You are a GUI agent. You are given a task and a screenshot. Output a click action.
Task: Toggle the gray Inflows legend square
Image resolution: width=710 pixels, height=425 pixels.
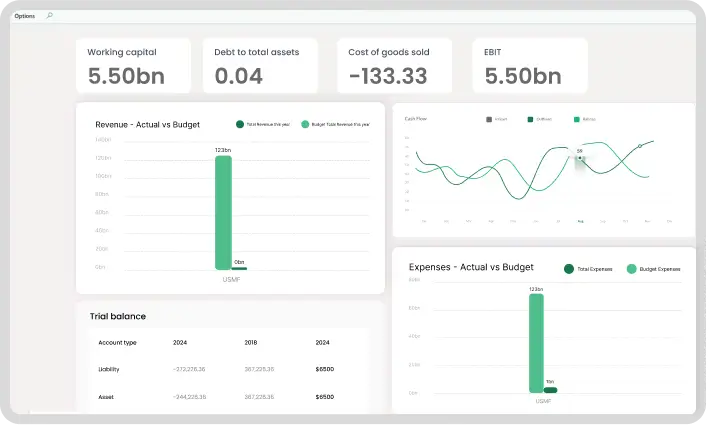point(489,119)
